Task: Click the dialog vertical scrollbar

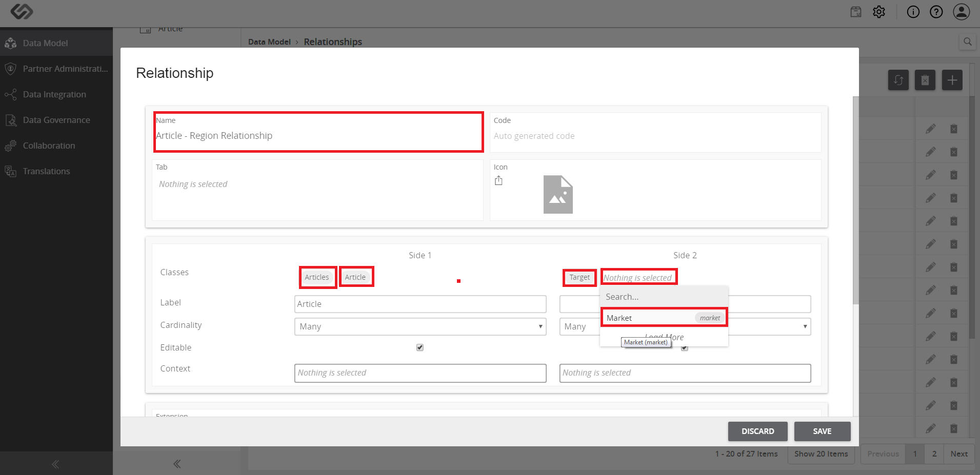Action: point(855,200)
